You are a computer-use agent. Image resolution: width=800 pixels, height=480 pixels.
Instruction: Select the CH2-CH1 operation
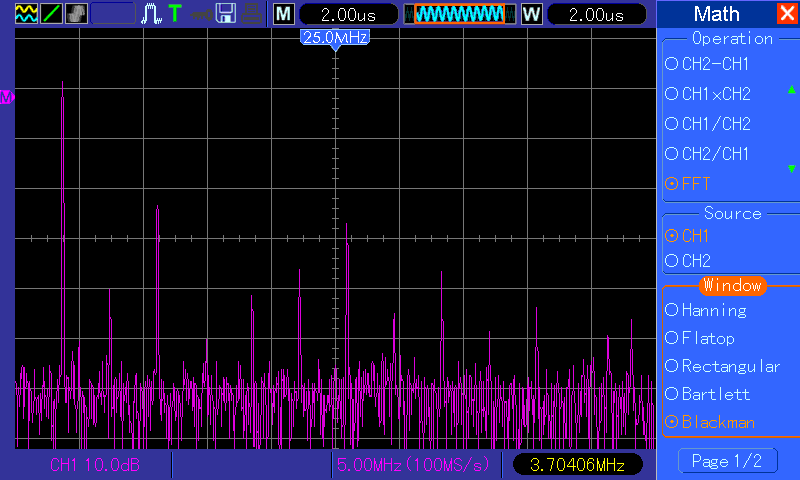pyautogui.click(x=714, y=64)
